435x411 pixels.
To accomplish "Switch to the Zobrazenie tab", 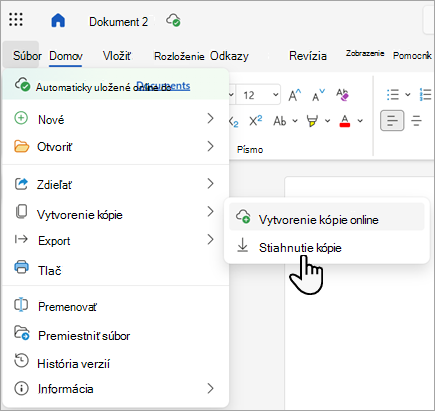I will pos(365,53).
